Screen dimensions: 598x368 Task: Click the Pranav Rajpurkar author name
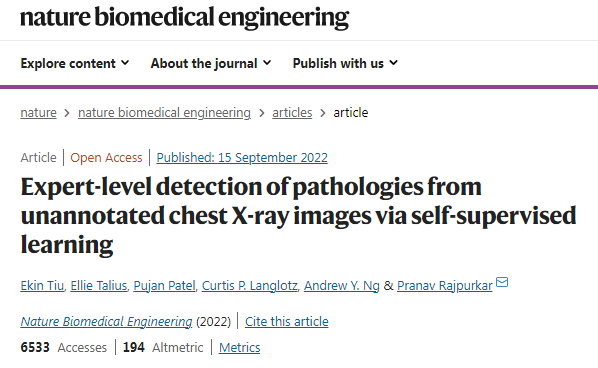point(445,286)
